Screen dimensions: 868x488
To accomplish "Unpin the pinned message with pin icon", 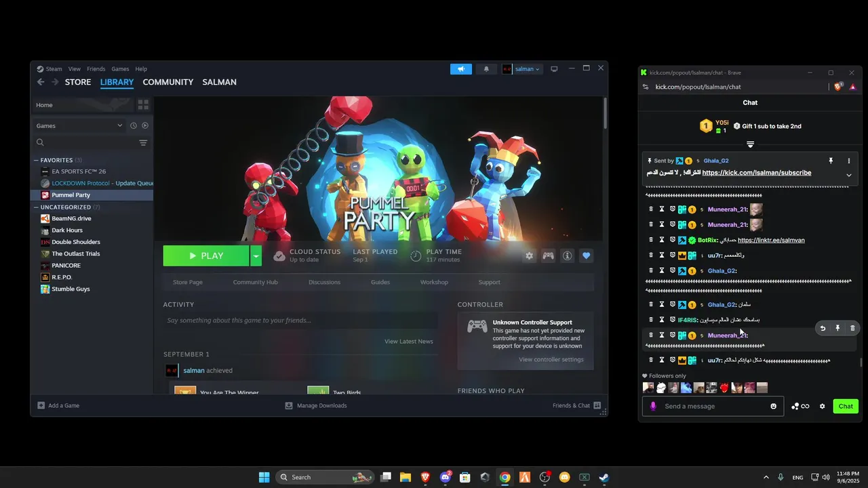I will (x=831, y=161).
